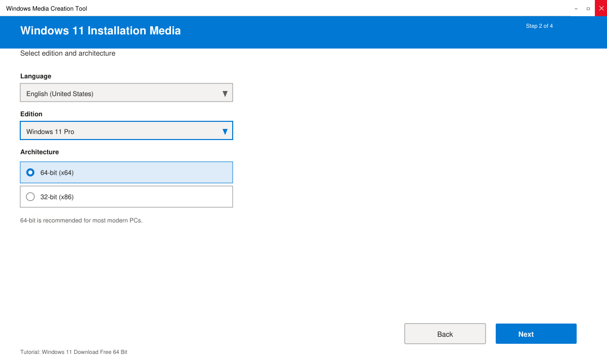
Task: Click the 'Windows Media Creation Tool' title bar text
Action: pyautogui.click(x=47, y=9)
